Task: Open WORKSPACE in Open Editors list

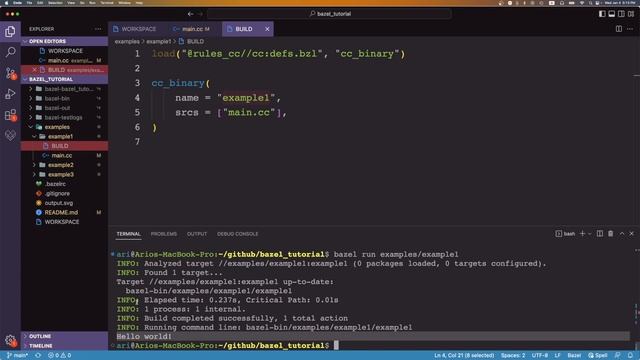Action: (64, 51)
